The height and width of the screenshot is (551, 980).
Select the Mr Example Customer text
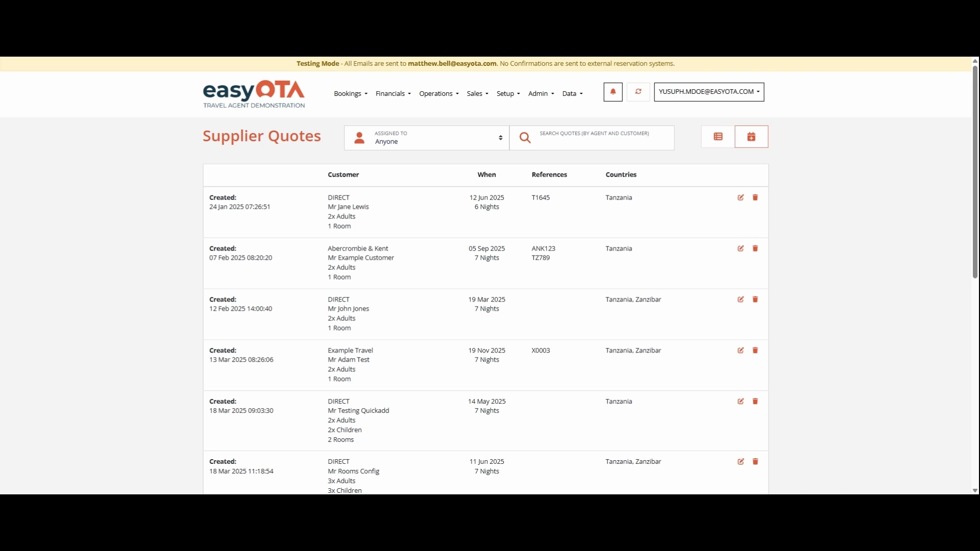tap(361, 258)
